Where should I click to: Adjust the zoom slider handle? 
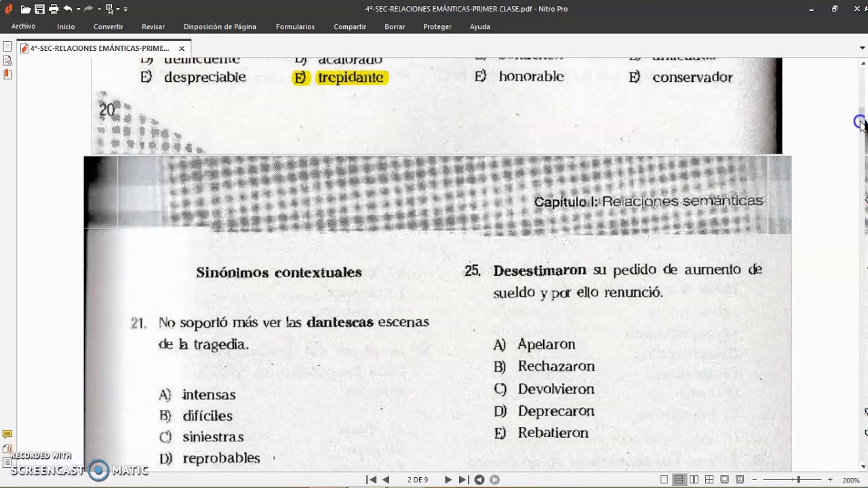coord(798,479)
